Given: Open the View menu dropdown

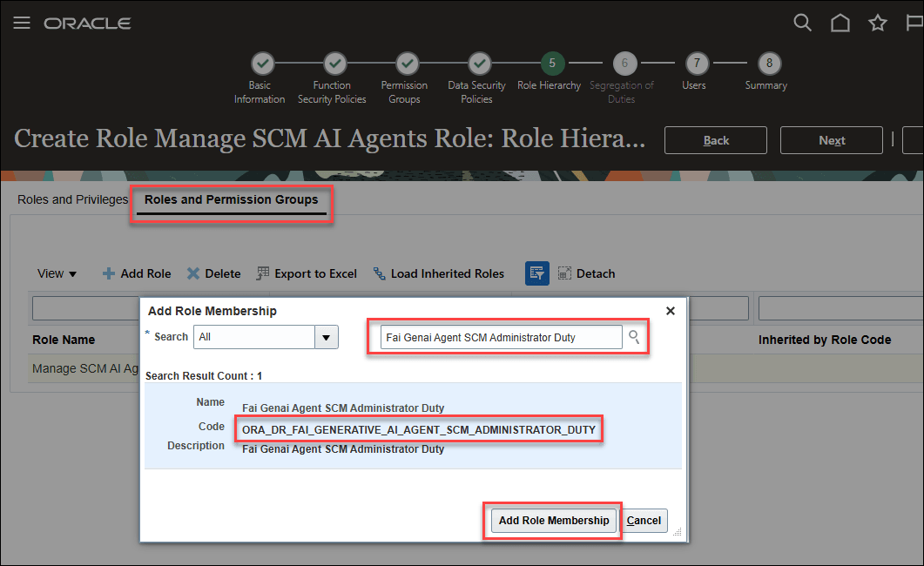Looking at the screenshot, I should (56, 273).
